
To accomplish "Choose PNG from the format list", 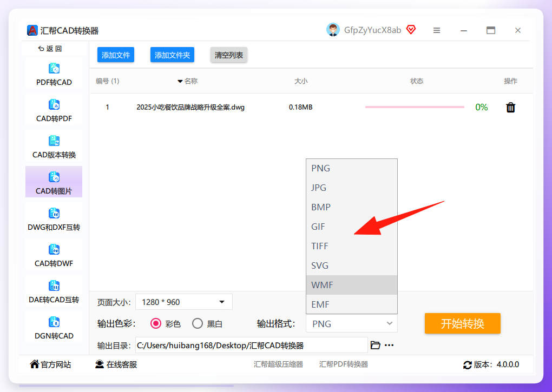I will (352, 168).
